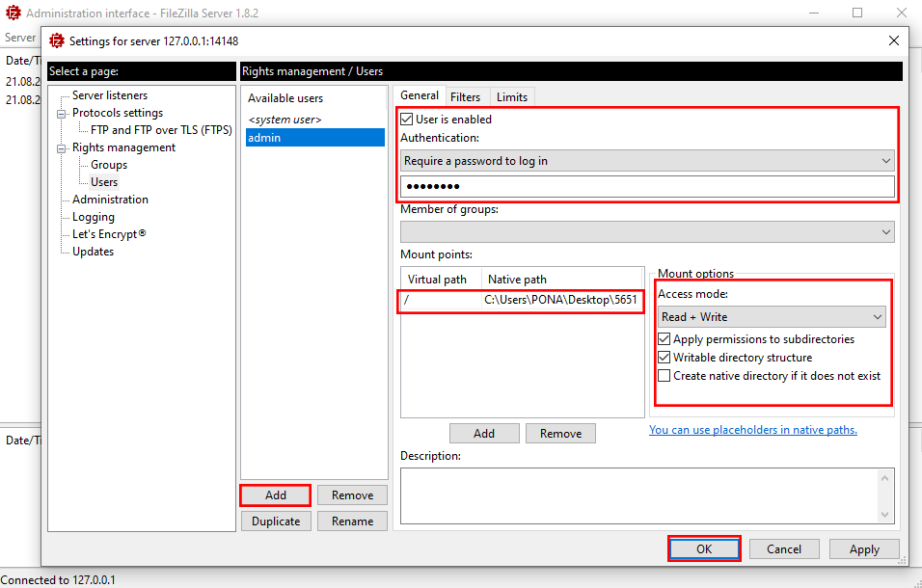The width and height of the screenshot is (922, 588).
Task: Click the FileZilla icon in the main window title bar
Action: [13, 13]
